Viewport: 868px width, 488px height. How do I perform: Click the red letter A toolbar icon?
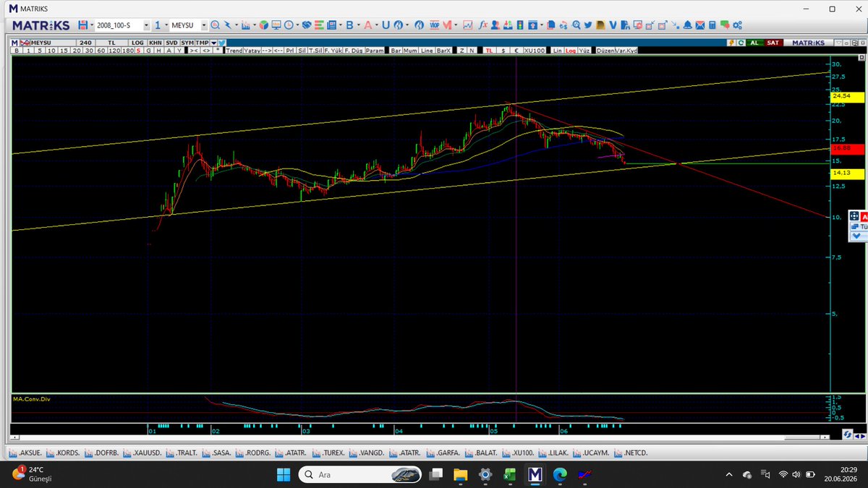click(x=367, y=25)
